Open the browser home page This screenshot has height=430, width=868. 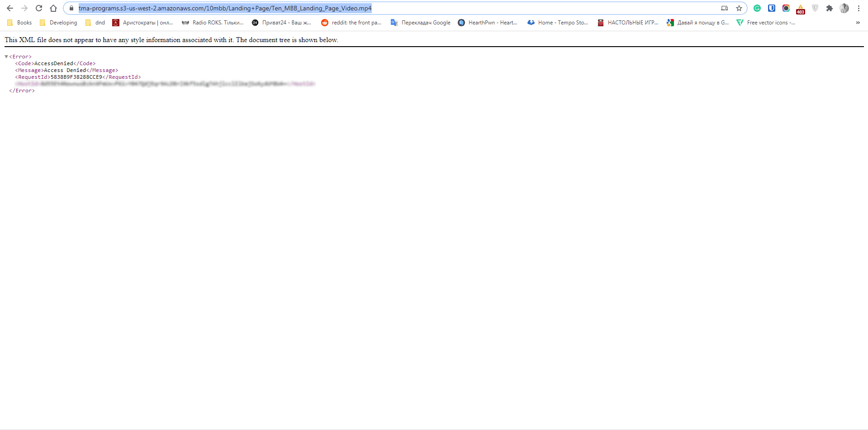pos(53,8)
